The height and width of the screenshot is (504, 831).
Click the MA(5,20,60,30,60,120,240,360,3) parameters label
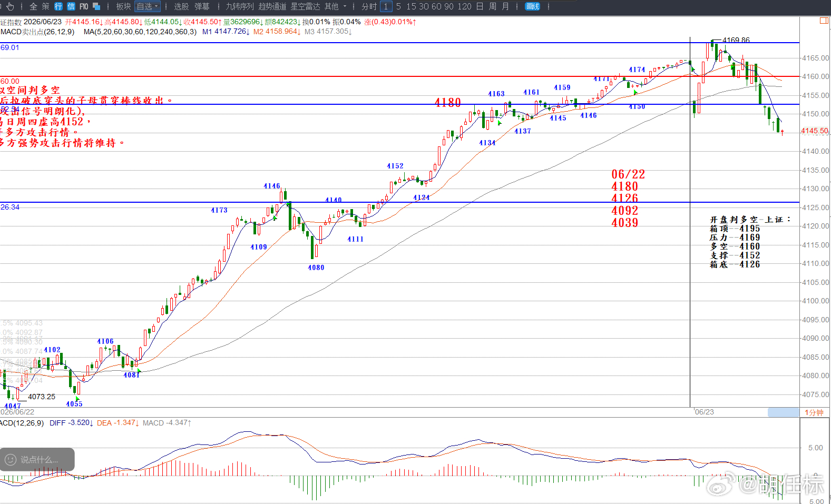coord(140,32)
